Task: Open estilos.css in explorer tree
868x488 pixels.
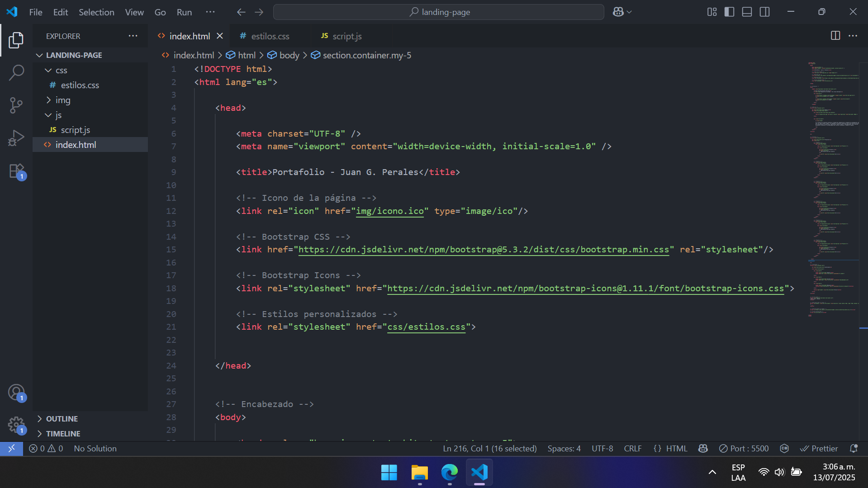Action: point(90,85)
